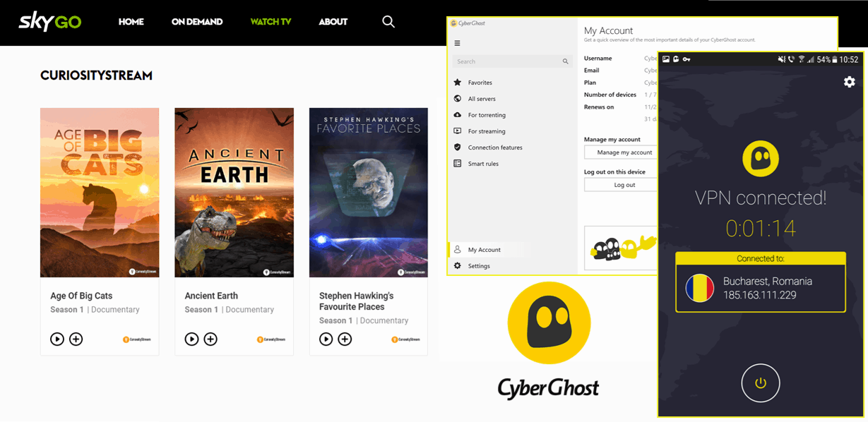Image resolution: width=868 pixels, height=422 pixels.
Task: Click the My Account heading
Action: tap(608, 30)
